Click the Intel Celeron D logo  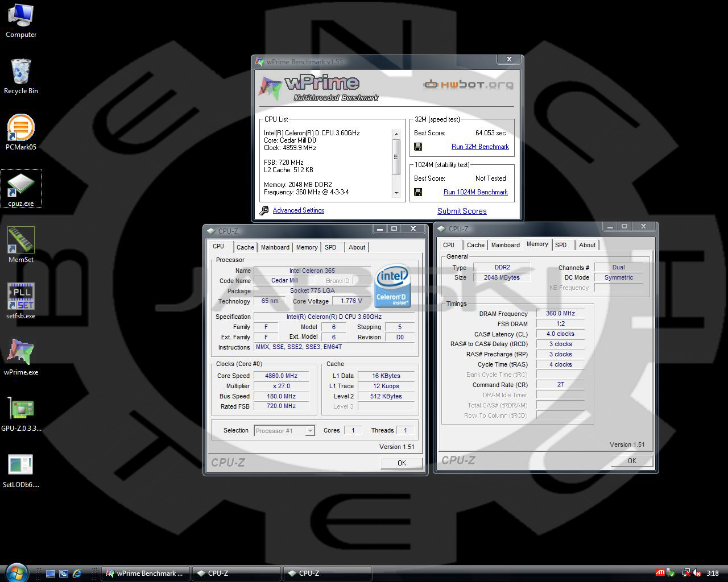(x=392, y=285)
